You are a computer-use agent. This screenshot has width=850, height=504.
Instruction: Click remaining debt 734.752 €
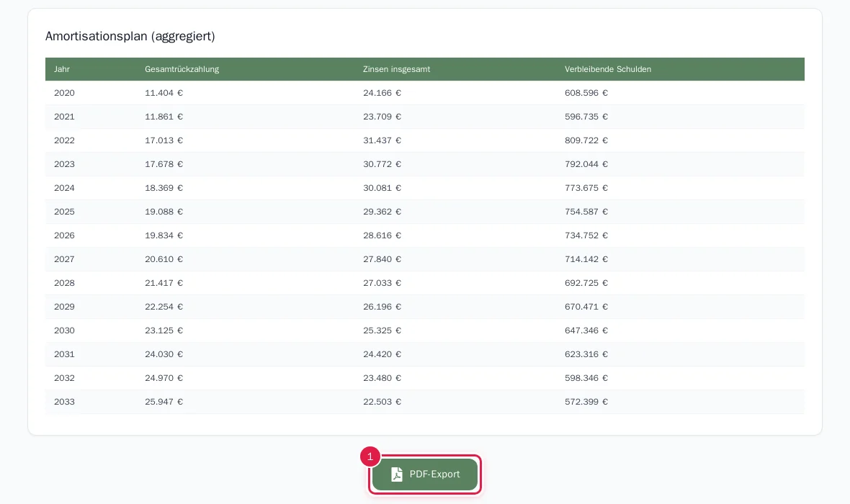(x=586, y=235)
